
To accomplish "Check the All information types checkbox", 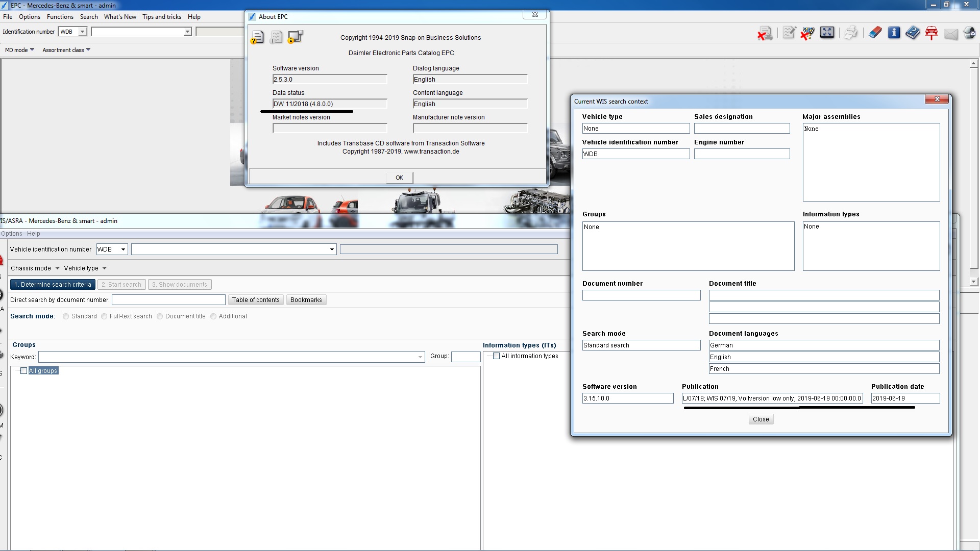I will (496, 356).
